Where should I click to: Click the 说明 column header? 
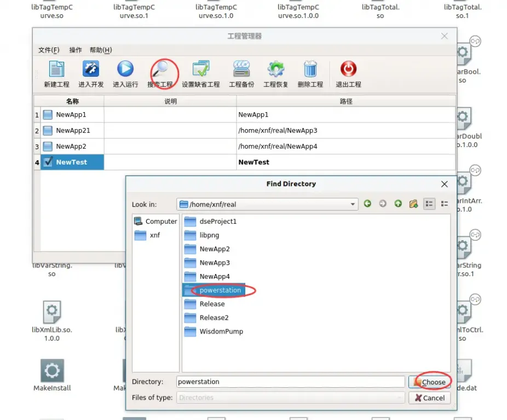[170, 101]
